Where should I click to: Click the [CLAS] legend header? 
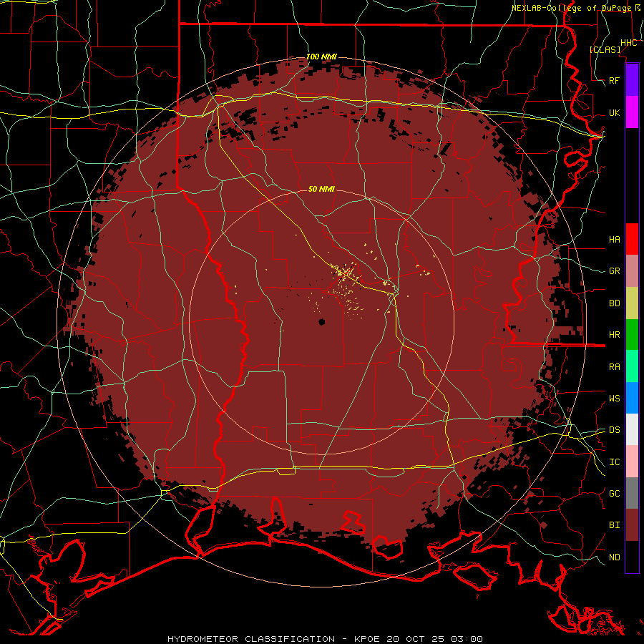pyautogui.click(x=605, y=49)
